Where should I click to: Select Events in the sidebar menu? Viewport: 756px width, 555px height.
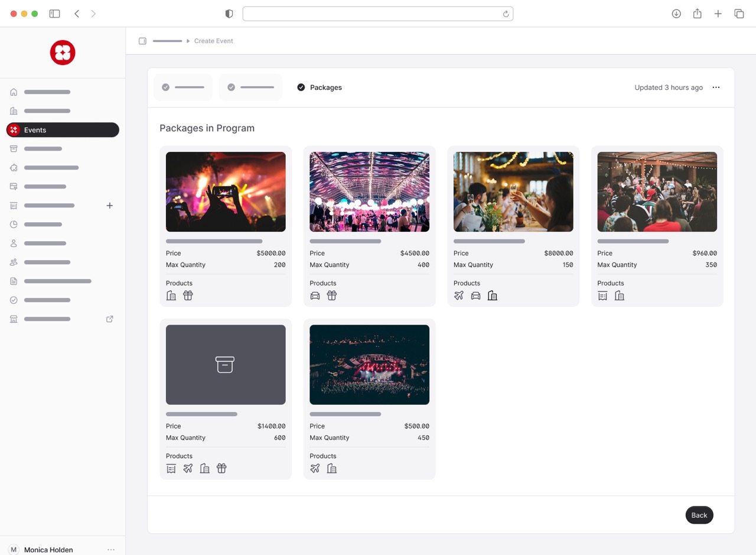point(63,130)
